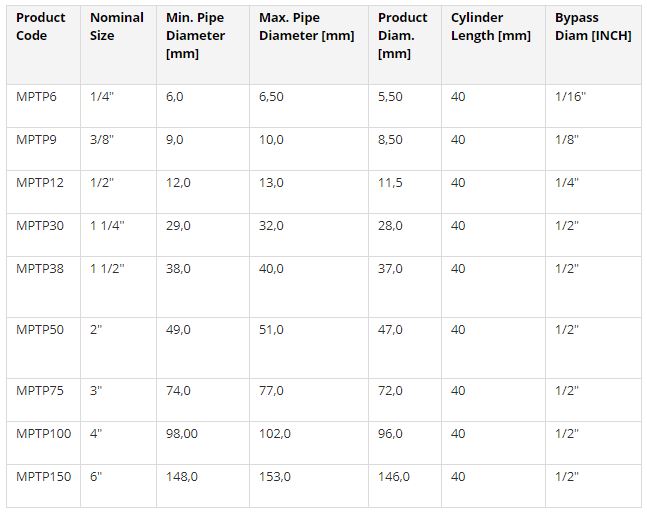Click the 3/8" nominal size cell
The image size is (647, 512).
(x=102, y=140)
